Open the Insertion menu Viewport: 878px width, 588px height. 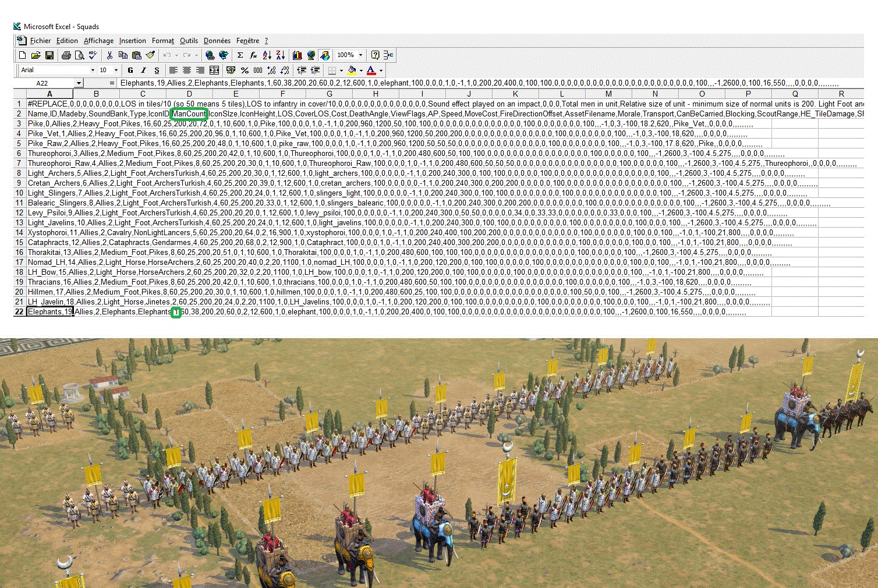133,41
